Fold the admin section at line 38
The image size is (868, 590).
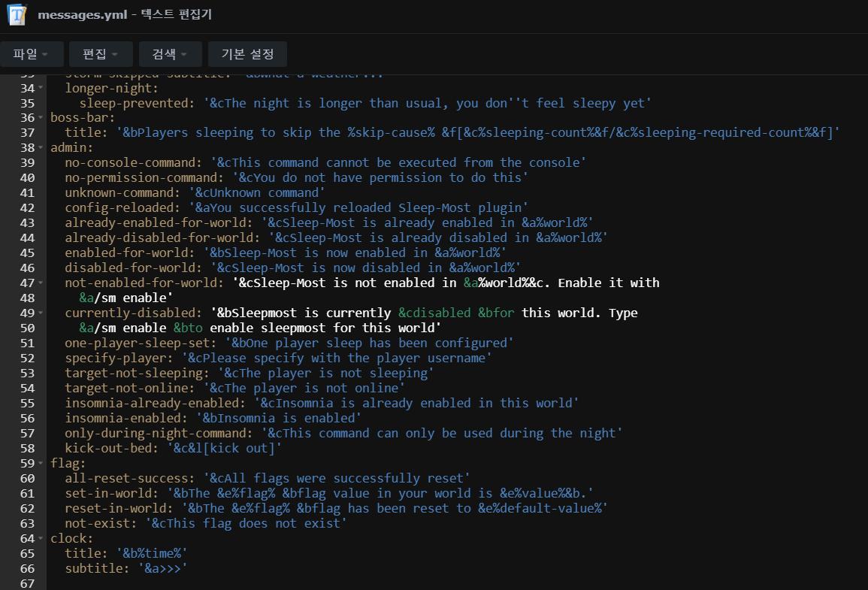click(x=41, y=148)
